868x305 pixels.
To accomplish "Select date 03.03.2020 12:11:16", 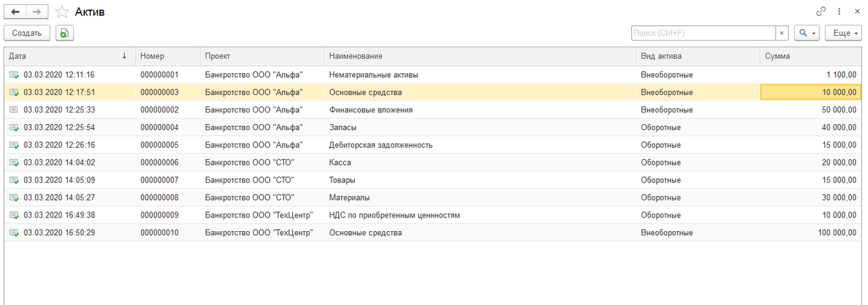I will point(59,75).
